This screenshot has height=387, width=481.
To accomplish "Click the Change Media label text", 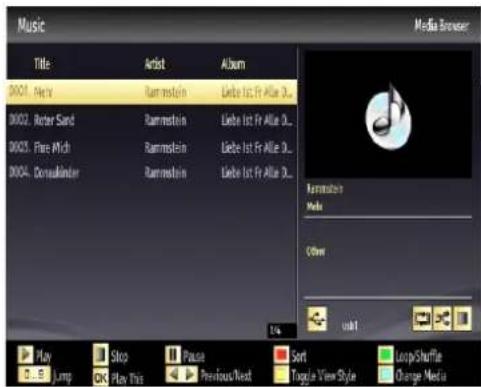I will click(x=420, y=376).
